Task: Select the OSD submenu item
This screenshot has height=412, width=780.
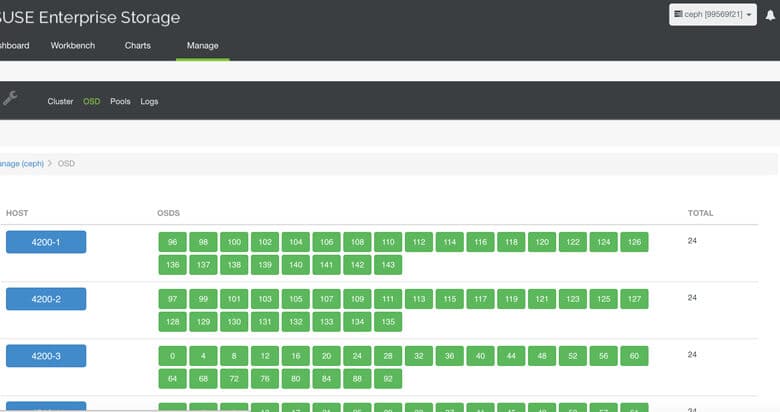Action: pos(92,101)
